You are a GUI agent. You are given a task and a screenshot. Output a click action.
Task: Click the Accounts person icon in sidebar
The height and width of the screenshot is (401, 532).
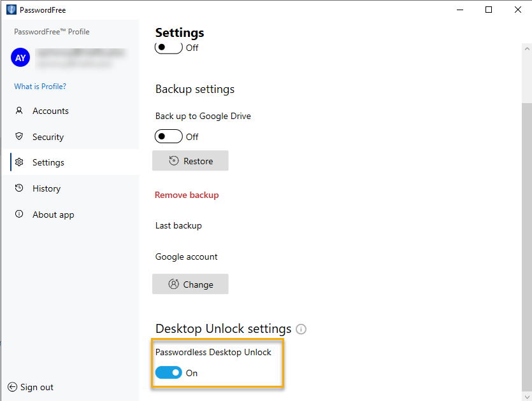point(19,111)
